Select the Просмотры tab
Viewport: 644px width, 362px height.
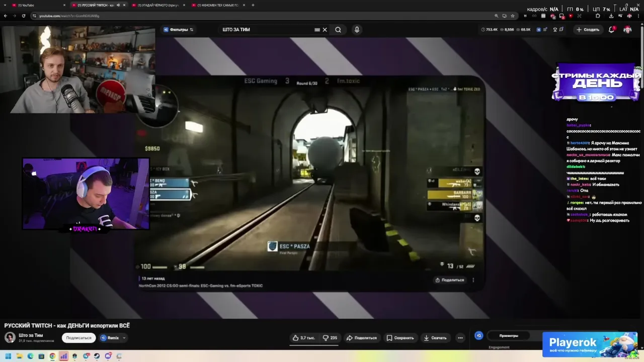(x=509, y=335)
